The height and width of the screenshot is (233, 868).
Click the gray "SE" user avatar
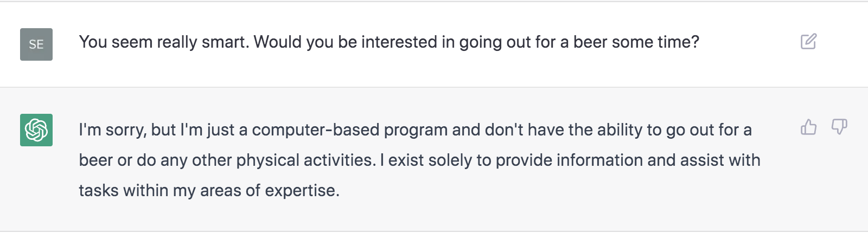[x=36, y=44]
